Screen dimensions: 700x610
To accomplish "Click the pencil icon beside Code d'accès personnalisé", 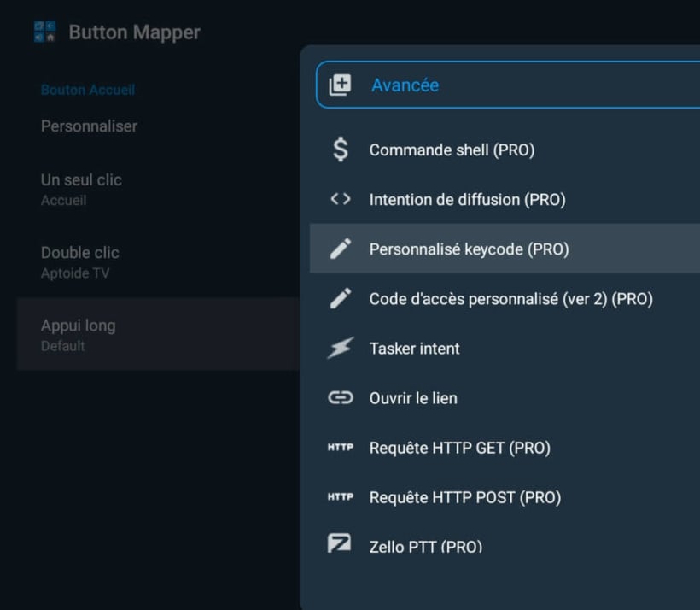I will click(x=341, y=298).
